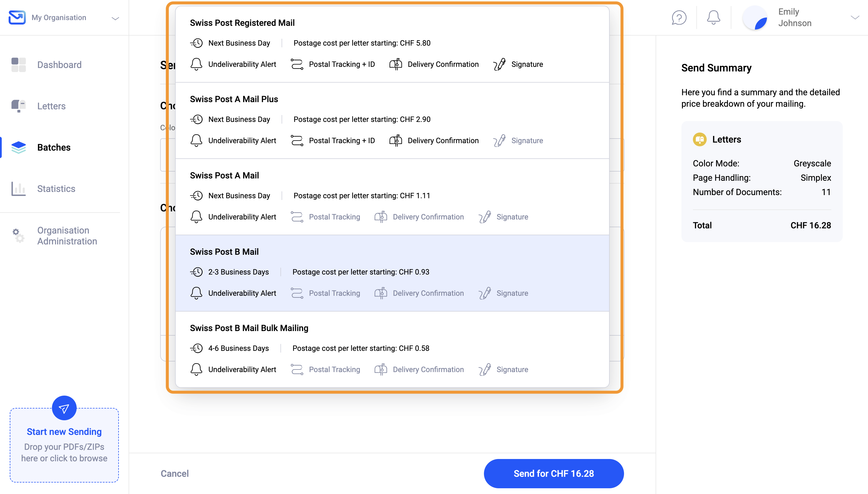
Task: Click 'Postage cost per letter starting: CHF 0.58'
Action: pos(361,349)
